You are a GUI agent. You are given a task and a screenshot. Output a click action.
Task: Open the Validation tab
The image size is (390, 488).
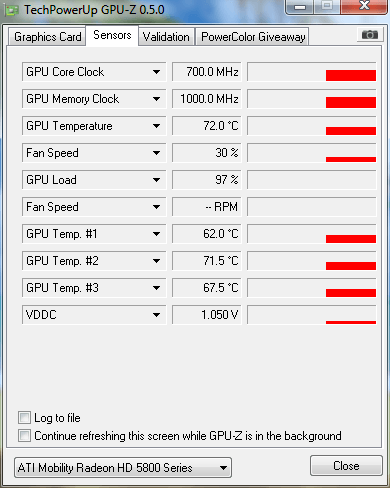166,37
